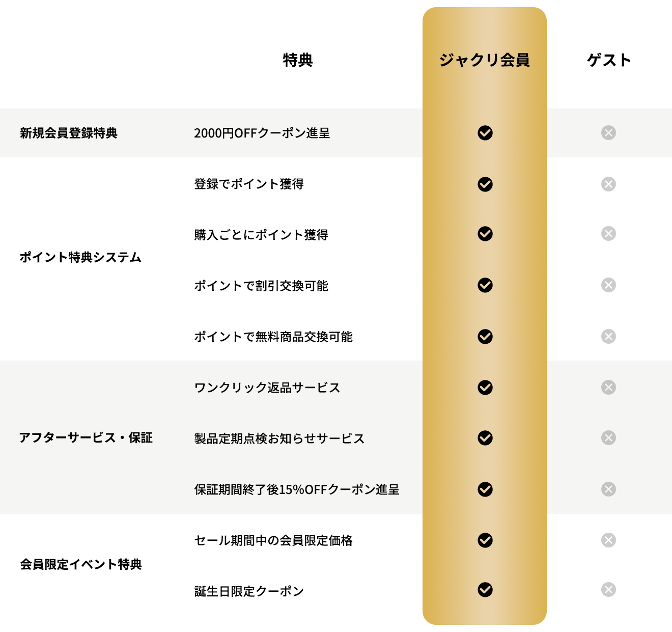Click the member checkmark for ワンクリック返品サービス
This screenshot has height=632, width=672.
pos(485,388)
